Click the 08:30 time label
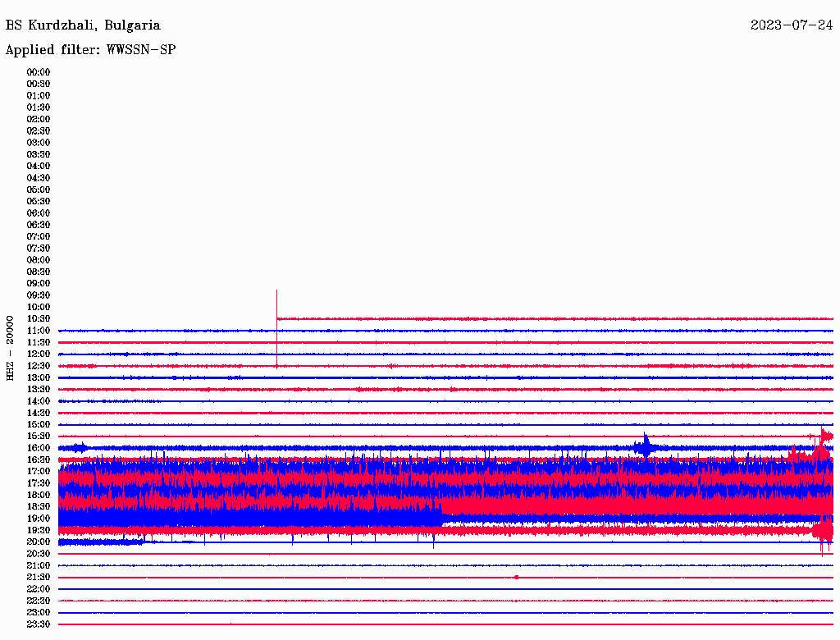840x640 pixels. click(x=39, y=272)
